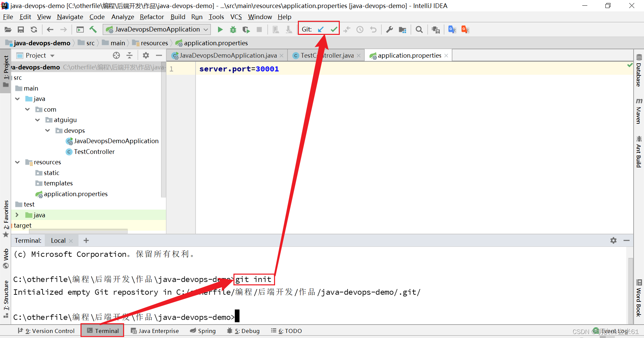Expand the test java folder
The width and height of the screenshot is (644, 338).
17,215
